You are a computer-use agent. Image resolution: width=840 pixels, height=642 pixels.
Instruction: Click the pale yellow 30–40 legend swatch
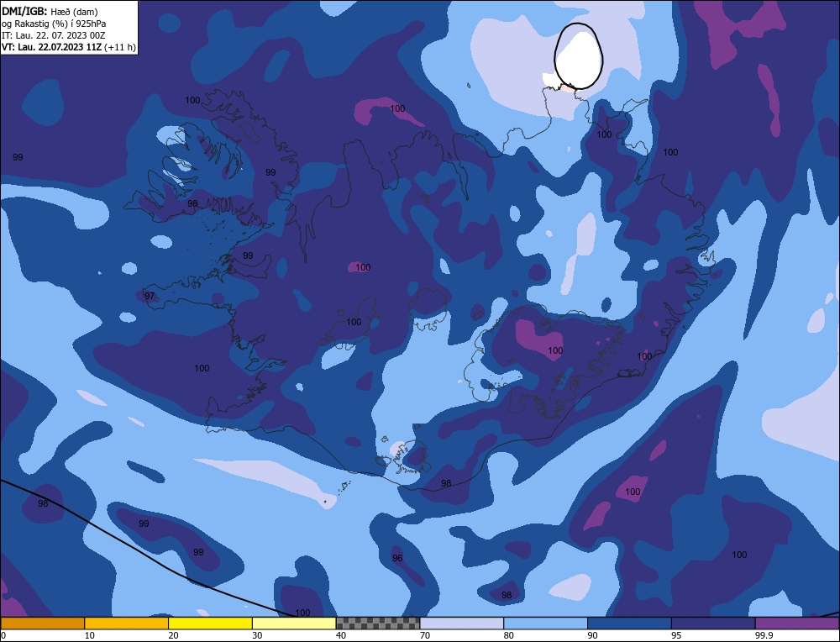tap(294, 624)
